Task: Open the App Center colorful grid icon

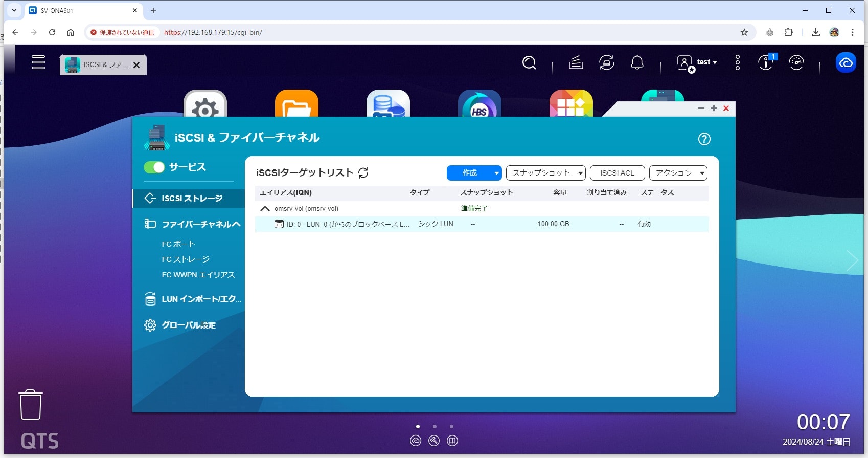Action: click(x=571, y=103)
